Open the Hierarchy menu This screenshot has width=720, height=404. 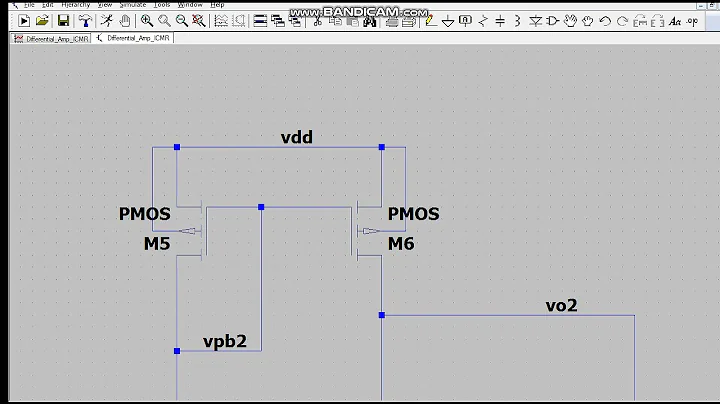click(x=76, y=5)
